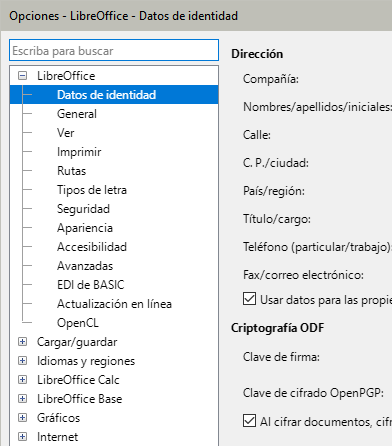Viewport: 392px width, 446px height.
Task: Select the Idiomas y regiones label
Action: click(x=86, y=361)
